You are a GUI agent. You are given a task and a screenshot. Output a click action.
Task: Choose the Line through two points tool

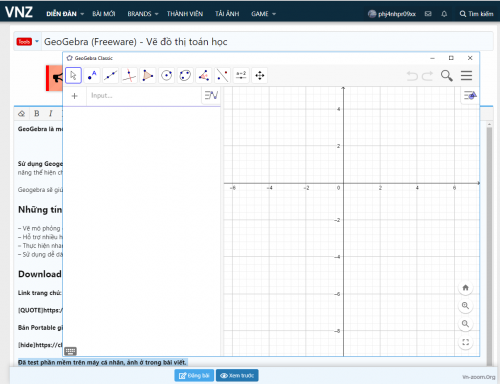coord(111,75)
